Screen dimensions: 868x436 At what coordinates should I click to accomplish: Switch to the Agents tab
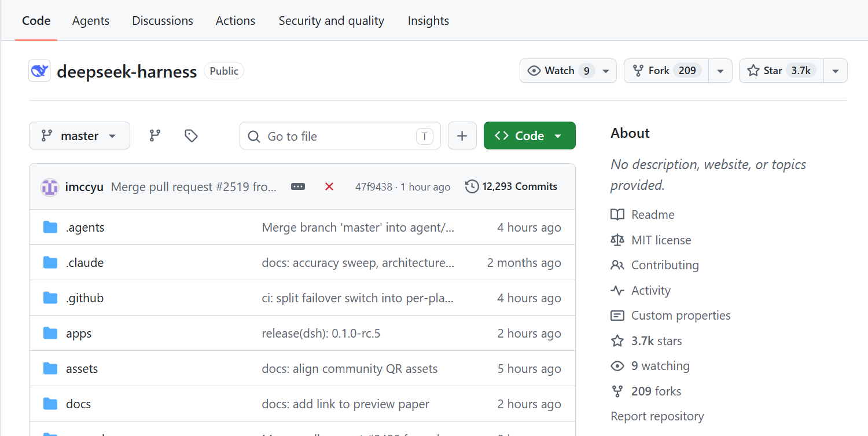[x=91, y=21]
